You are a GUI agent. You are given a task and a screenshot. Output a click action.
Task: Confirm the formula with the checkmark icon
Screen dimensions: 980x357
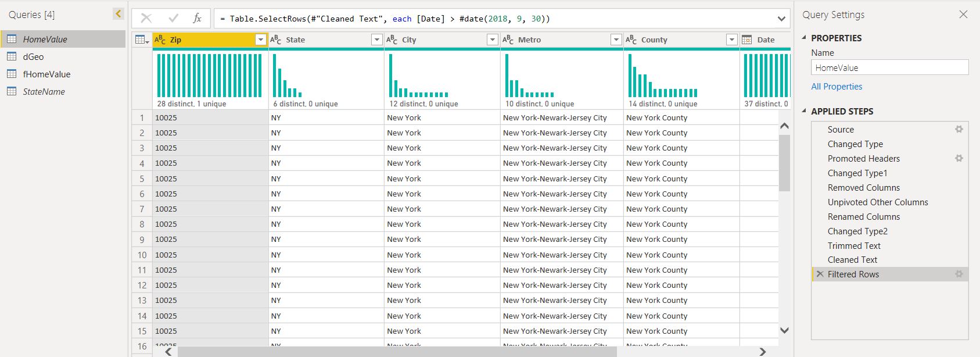pyautogui.click(x=173, y=19)
